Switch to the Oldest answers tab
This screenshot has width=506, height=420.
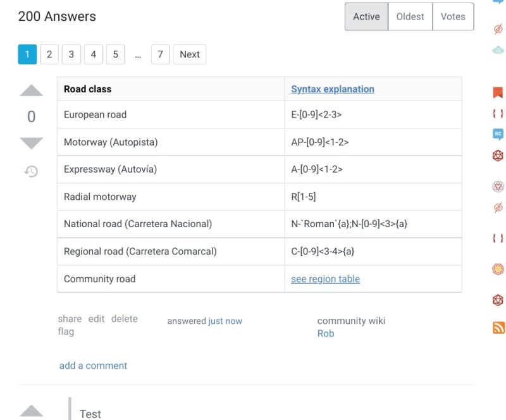(x=410, y=16)
